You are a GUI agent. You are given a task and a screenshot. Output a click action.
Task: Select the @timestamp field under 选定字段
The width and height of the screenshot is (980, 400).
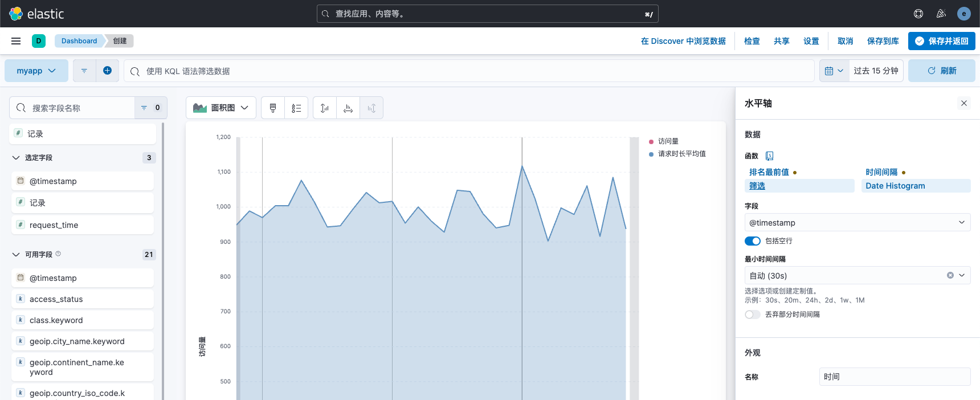point(83,181)
